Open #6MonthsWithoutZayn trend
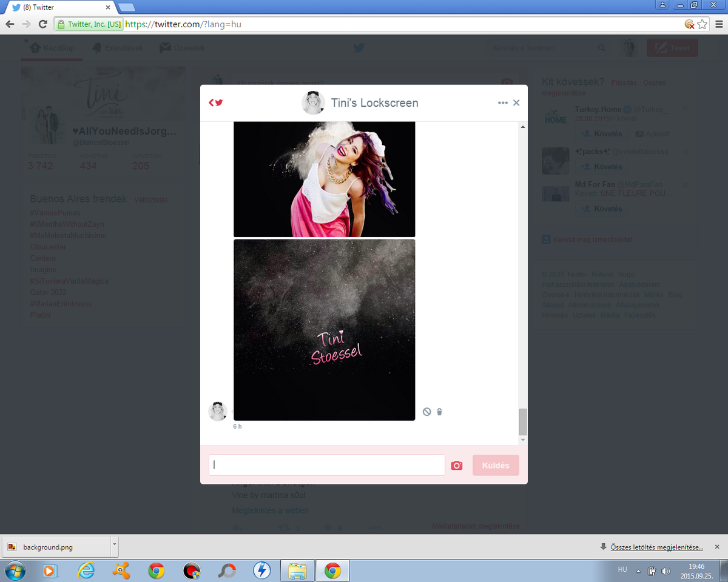Image resolution: width=728 pixels, height=582 pixels. click(67, 224)
